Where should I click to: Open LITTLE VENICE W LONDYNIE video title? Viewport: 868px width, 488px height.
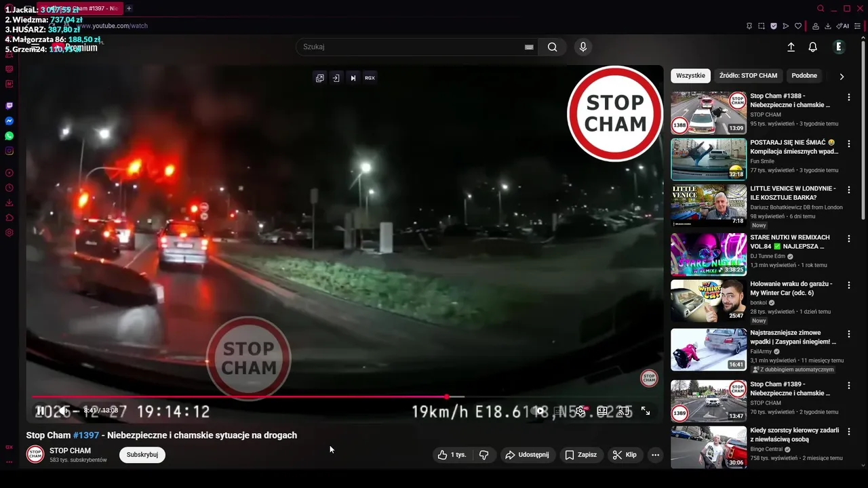[793, 193]
